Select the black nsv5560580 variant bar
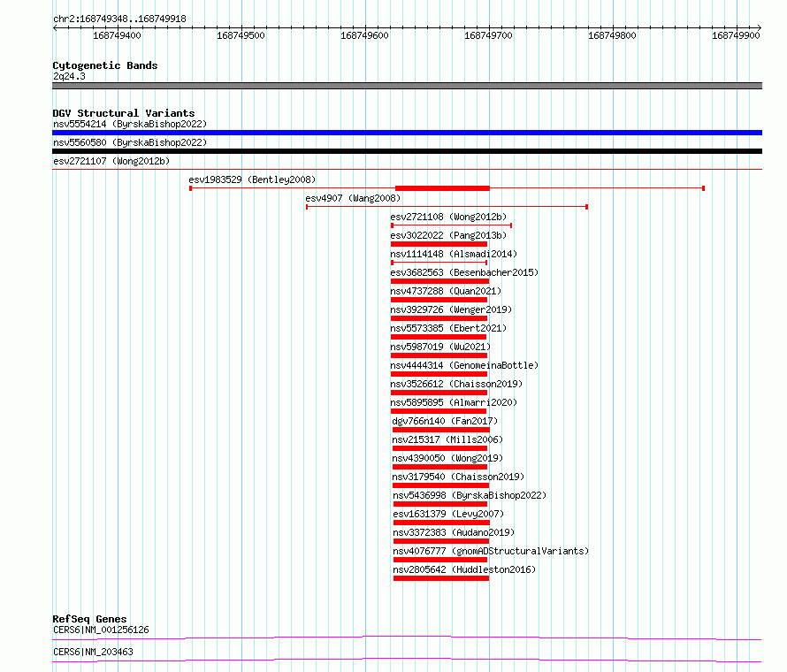 (407, 151)
